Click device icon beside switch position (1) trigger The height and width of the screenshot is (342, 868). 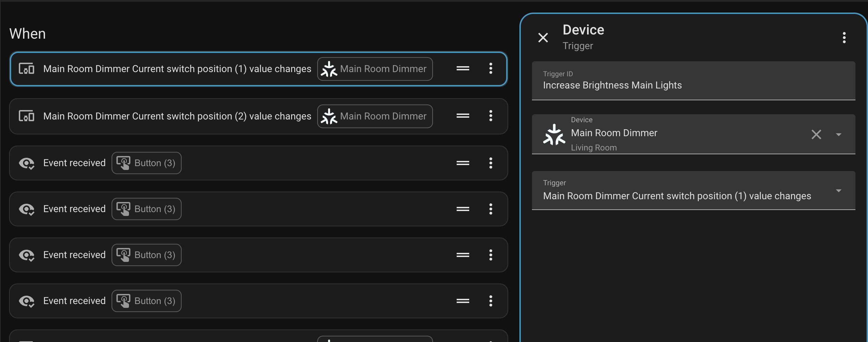pos(26,69)
